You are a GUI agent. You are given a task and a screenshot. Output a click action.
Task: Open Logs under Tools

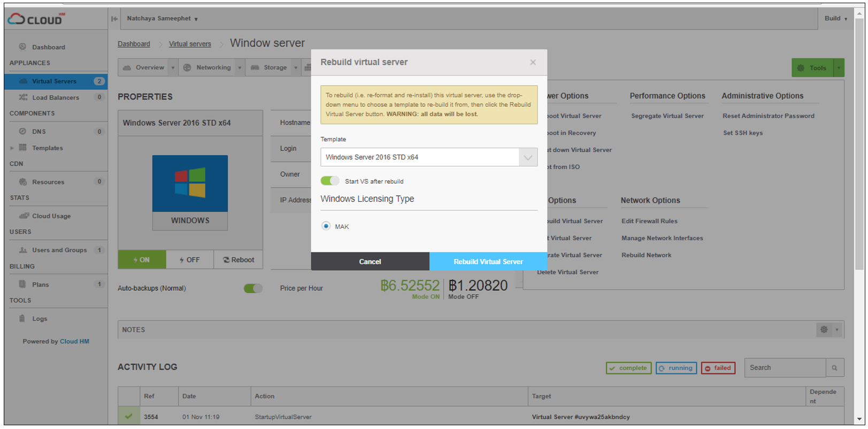[x=40, y=319]
